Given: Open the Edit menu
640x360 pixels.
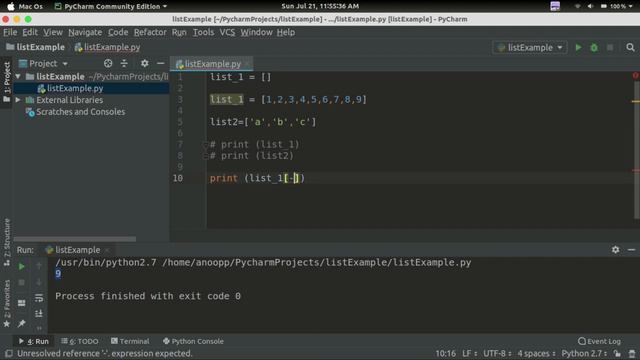Looking at the screenshot, I should click(30, 32).
